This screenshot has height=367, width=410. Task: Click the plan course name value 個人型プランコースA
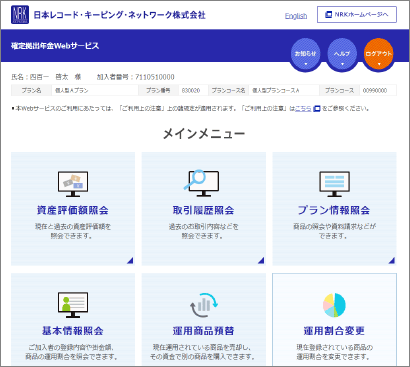click(x=276, y=90)
